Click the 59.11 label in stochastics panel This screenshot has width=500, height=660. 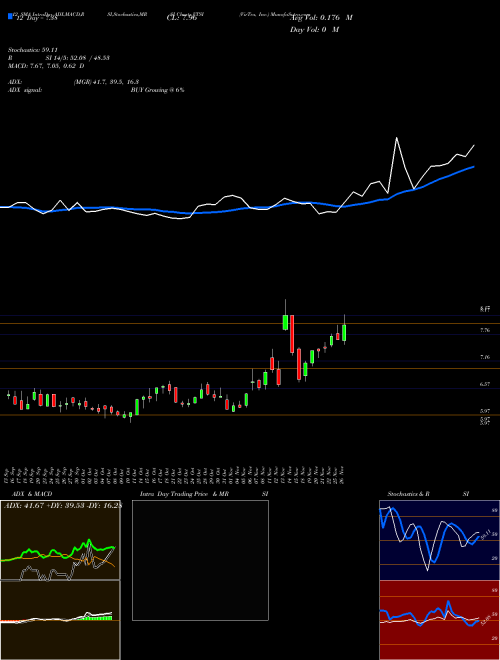(485, 535)
